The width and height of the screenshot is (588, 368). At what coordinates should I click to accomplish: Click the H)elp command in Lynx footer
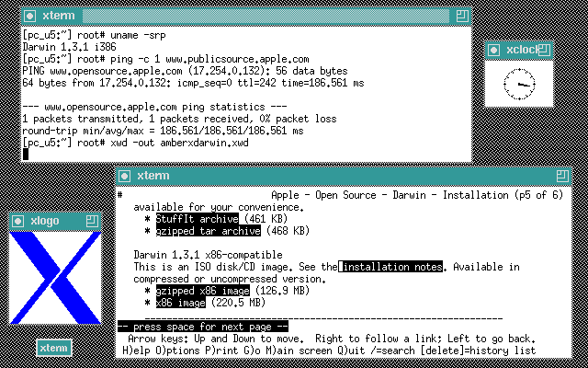click(137, 351)
